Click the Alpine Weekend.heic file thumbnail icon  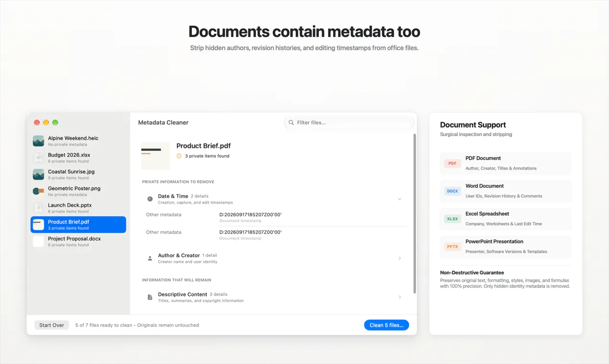click(x=38, y=141)
